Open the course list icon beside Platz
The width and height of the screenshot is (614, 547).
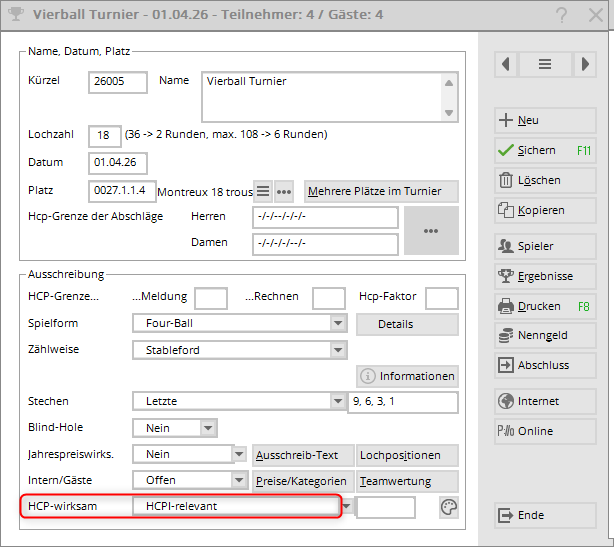[262, 191]
